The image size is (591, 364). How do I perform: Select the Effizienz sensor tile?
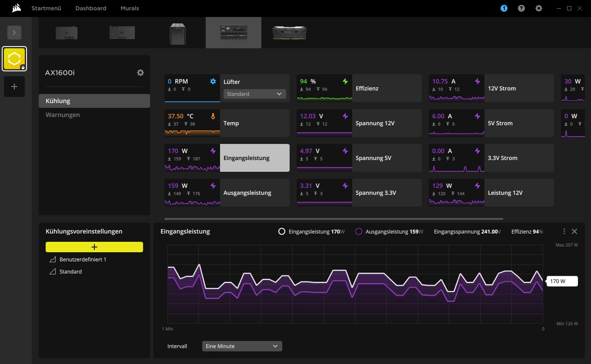[359, 88]
